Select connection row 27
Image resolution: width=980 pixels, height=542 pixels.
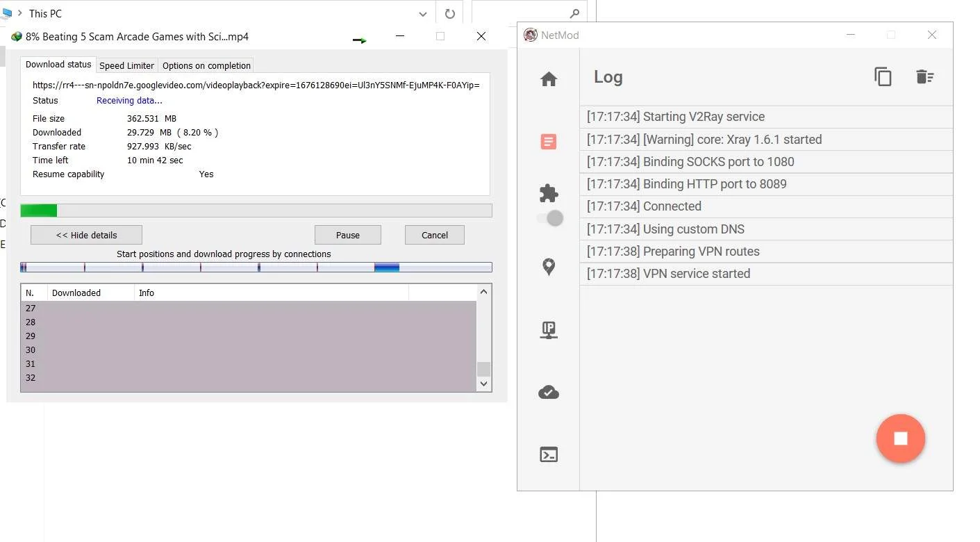pos(249,308)
